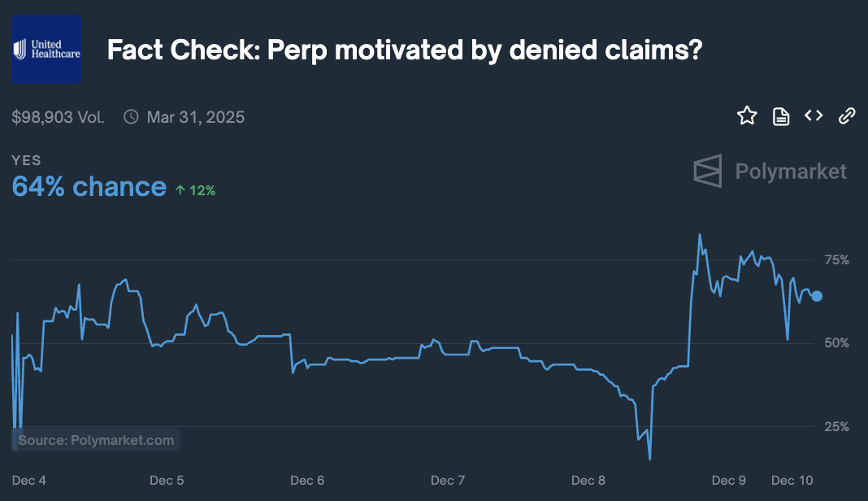Click the Dec 6 date axis label
This screenshot has width=868, height=501.
point(308,481)
